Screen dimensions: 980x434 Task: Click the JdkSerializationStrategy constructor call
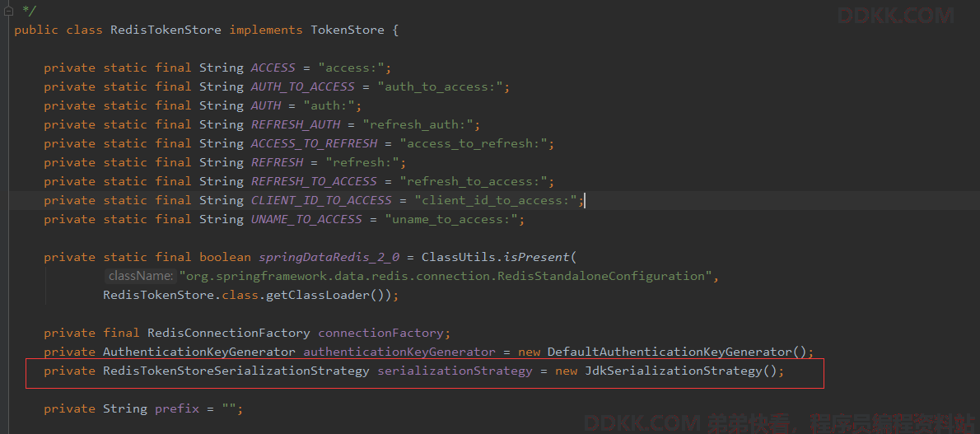(680, 371)
